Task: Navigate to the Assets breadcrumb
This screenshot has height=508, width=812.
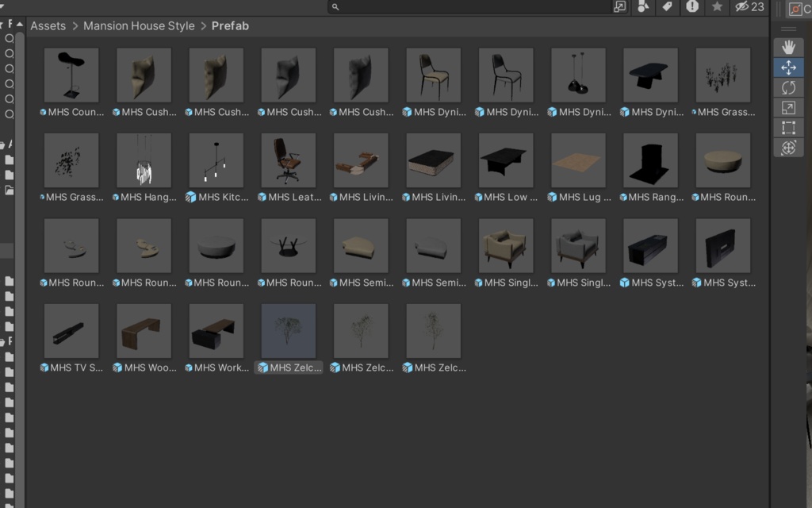Action: [48, 25]
